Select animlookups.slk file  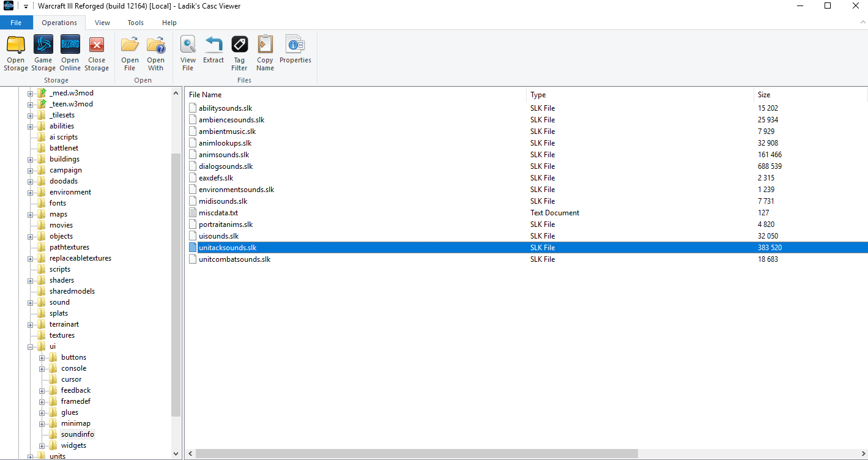tap(225, 143)
